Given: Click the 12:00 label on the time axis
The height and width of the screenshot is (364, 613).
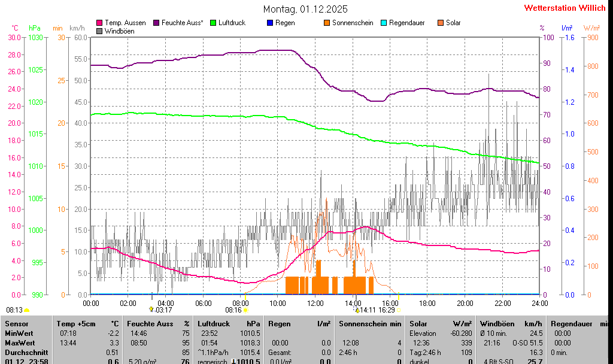Looking at the screenshot, I should (x=315, y=303).
